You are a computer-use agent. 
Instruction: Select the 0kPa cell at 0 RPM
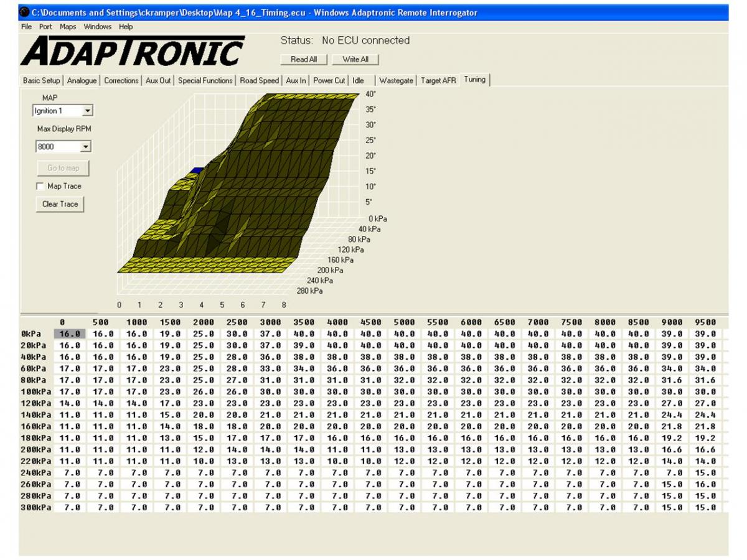point(69,334)
